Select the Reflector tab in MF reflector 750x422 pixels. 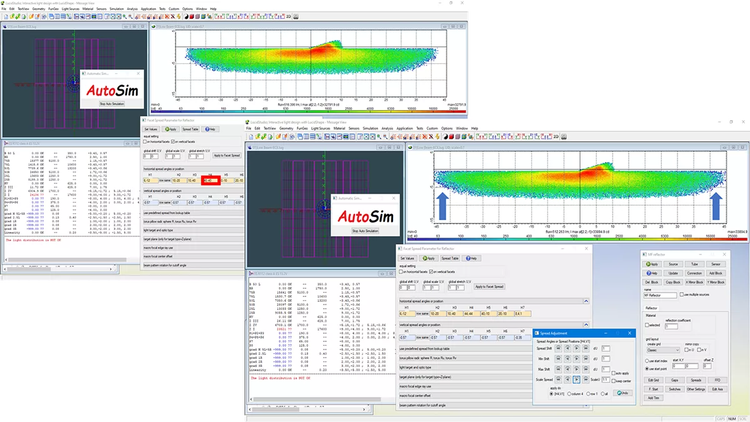point(651,308)
